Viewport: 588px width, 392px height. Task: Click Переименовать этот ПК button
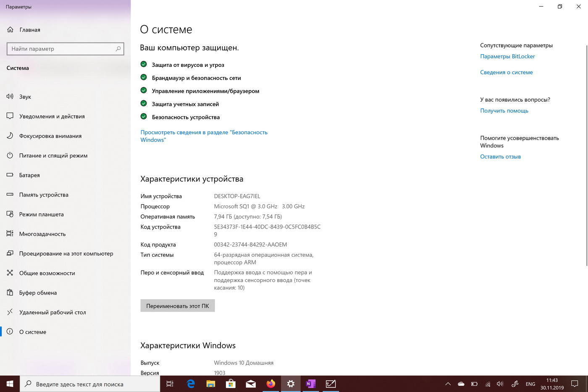[178, 306]
